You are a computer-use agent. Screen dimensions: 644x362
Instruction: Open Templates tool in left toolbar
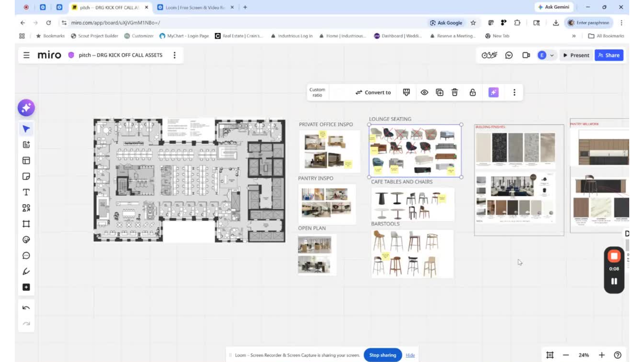pos(26,161)
